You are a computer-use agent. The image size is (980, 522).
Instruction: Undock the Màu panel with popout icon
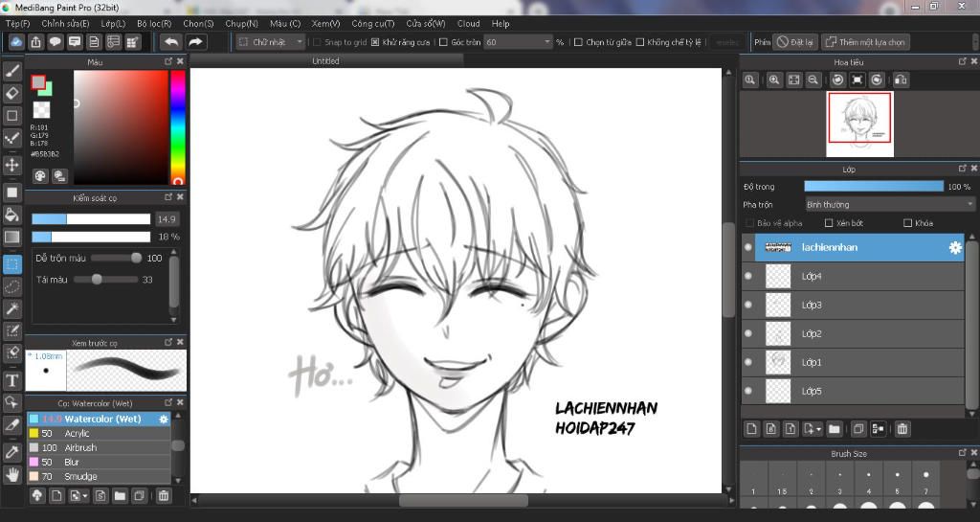pos(168,61)
